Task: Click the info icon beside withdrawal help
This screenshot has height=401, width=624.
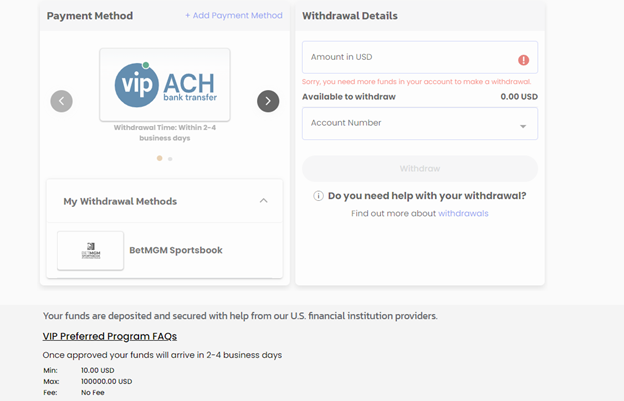Action: point(318,196)
